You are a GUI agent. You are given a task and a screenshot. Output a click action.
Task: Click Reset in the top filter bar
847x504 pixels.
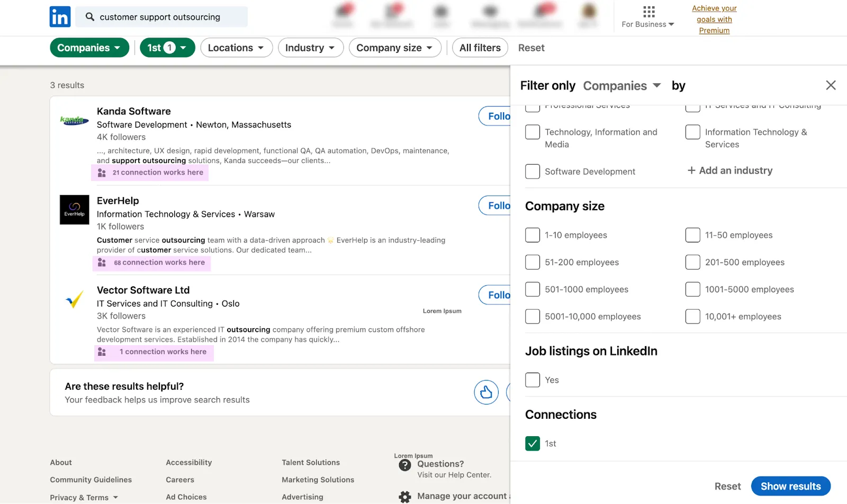531,48
